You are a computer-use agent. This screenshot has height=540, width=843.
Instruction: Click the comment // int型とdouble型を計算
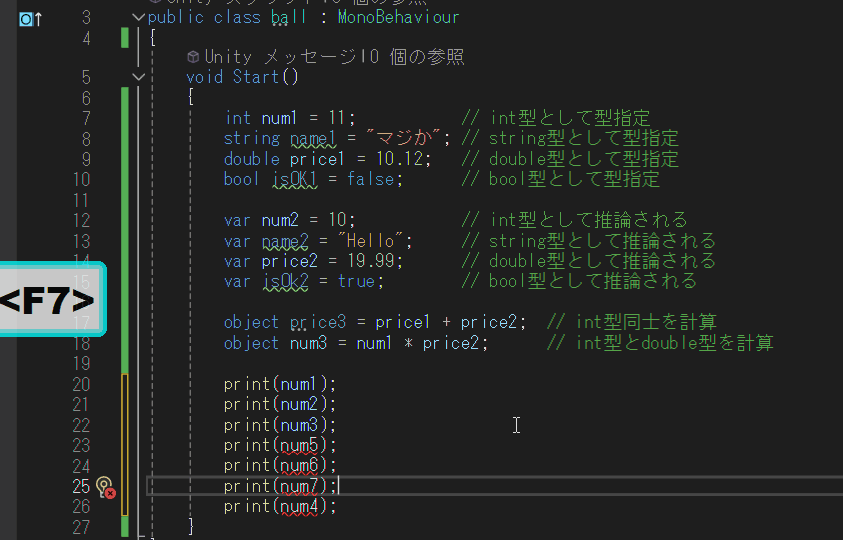(660, 343)
